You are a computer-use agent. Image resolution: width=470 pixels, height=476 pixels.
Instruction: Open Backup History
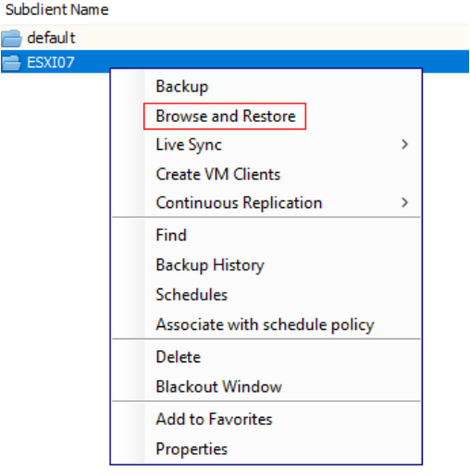click(210, 265)
